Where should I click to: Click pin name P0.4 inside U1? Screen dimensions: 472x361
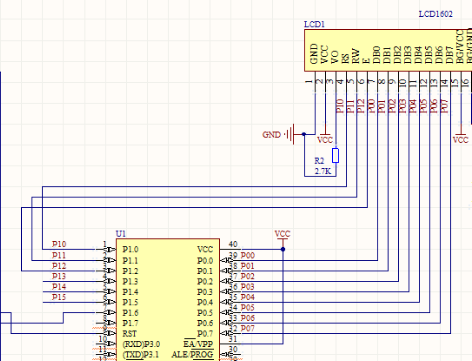205,302
